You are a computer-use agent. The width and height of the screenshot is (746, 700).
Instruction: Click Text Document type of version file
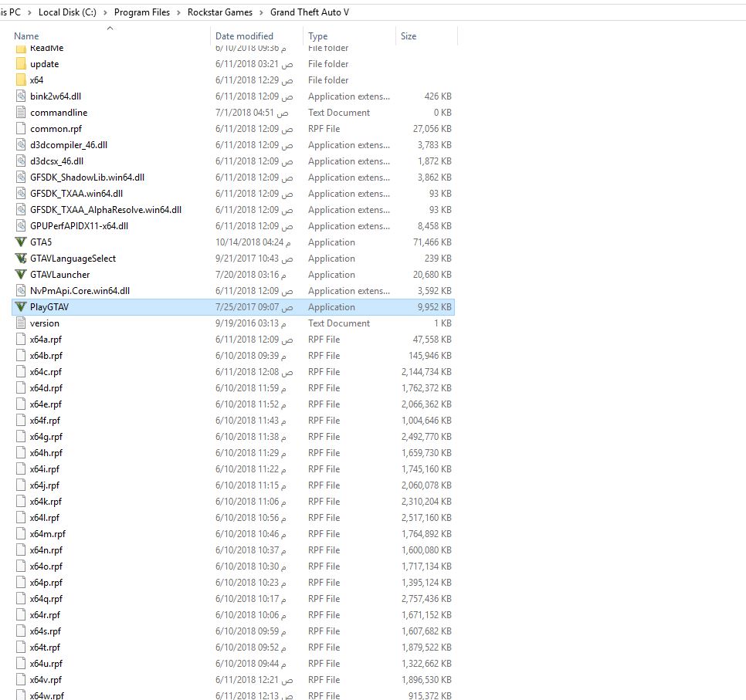click(339, 323)
